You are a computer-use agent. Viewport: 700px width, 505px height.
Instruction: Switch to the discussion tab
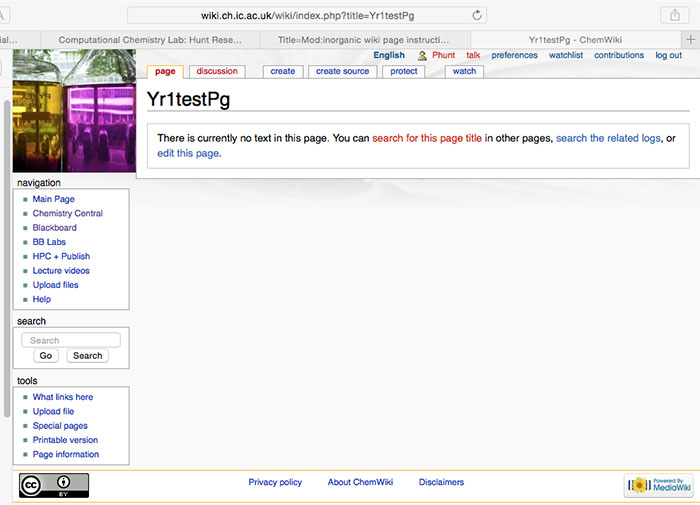point(217,71)
